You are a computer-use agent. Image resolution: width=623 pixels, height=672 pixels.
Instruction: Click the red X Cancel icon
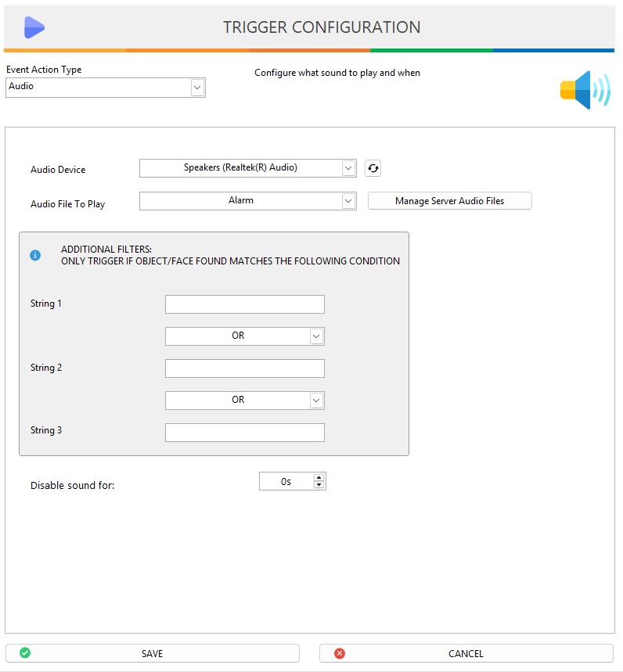(x=339, y=653)
